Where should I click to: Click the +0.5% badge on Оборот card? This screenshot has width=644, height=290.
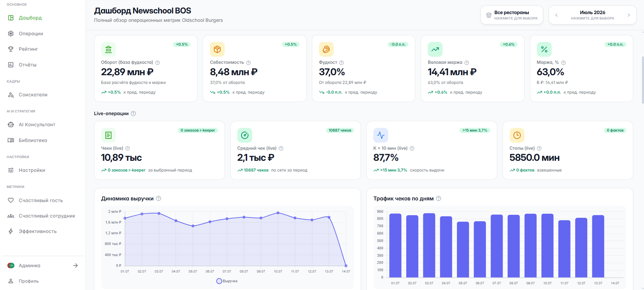(x=182, y=44)
